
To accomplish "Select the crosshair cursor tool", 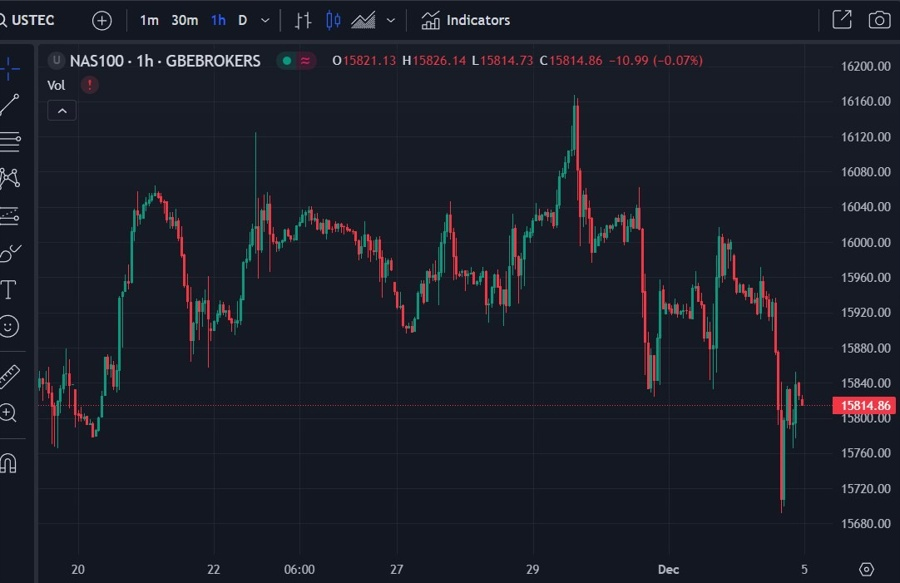I will (10, 69).
